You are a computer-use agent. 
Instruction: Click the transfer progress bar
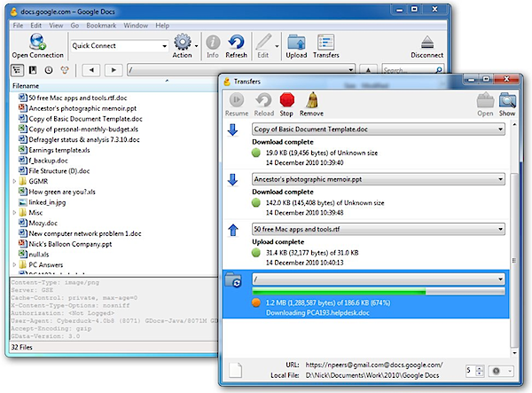pos(379,292)
